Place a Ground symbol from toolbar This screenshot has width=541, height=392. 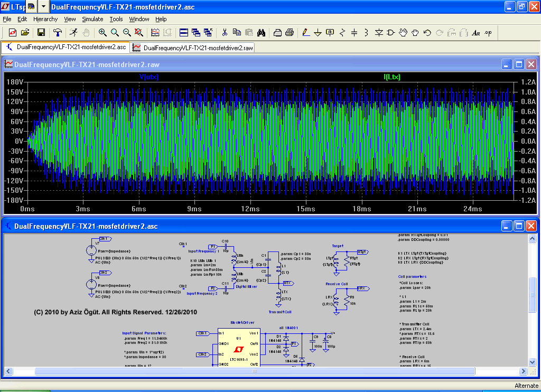tap(318, 32)
